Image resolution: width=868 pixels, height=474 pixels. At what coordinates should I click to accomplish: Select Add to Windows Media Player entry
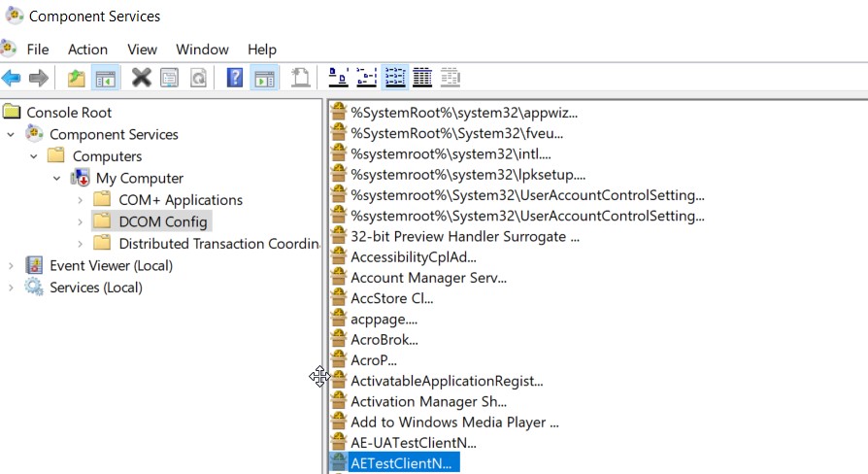453,423
